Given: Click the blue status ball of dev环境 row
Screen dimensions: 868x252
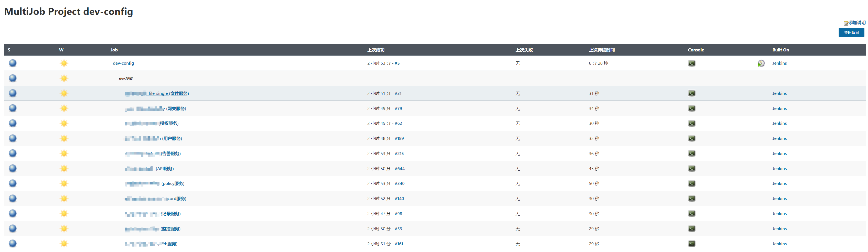Looking at the screenshot, I should point(13,78).
